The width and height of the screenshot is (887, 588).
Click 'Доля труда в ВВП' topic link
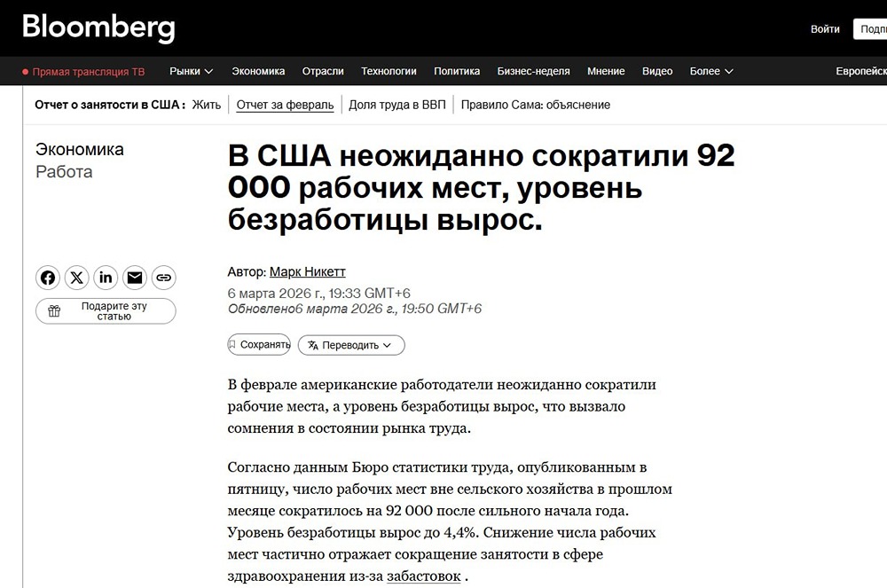click(396, 104)
